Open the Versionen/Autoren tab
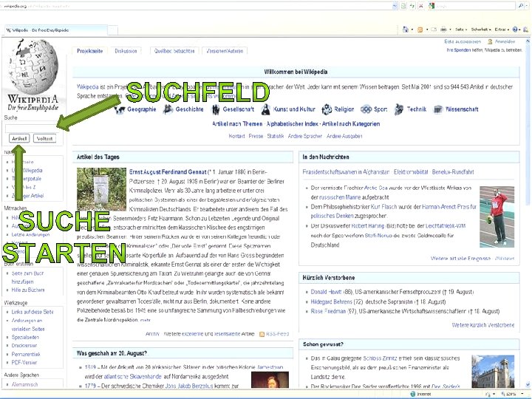 [x=225, y=51]
